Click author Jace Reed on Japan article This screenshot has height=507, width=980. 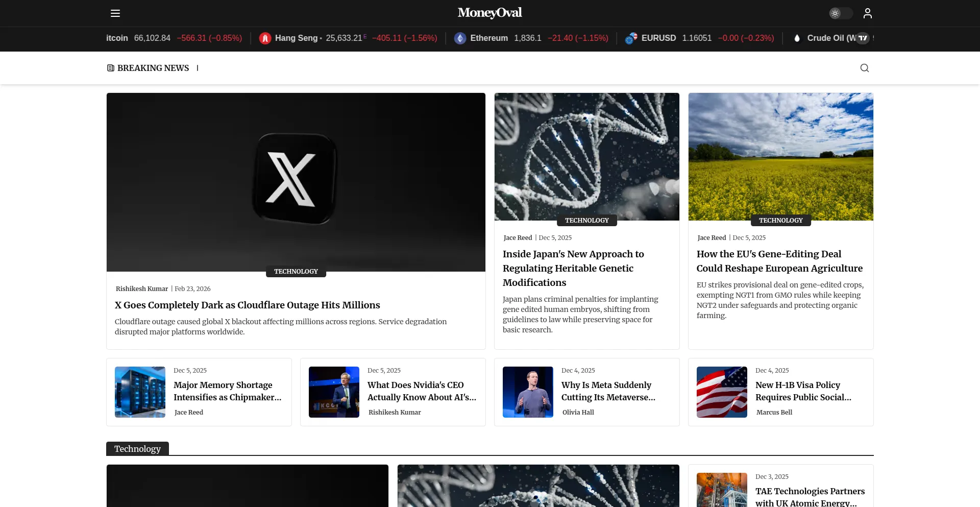(518, 238)
